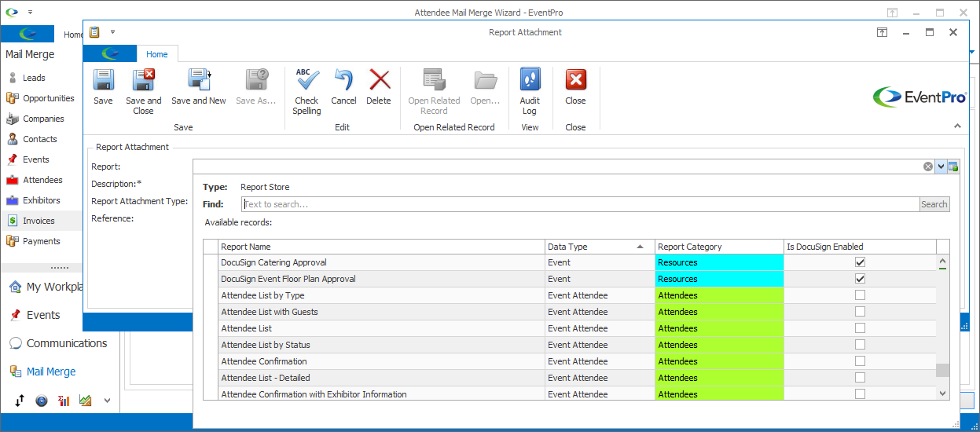Collapse the Report dropdown arrow
The width and height of the screenshot is (980, 432).
(x=941, y=167)
